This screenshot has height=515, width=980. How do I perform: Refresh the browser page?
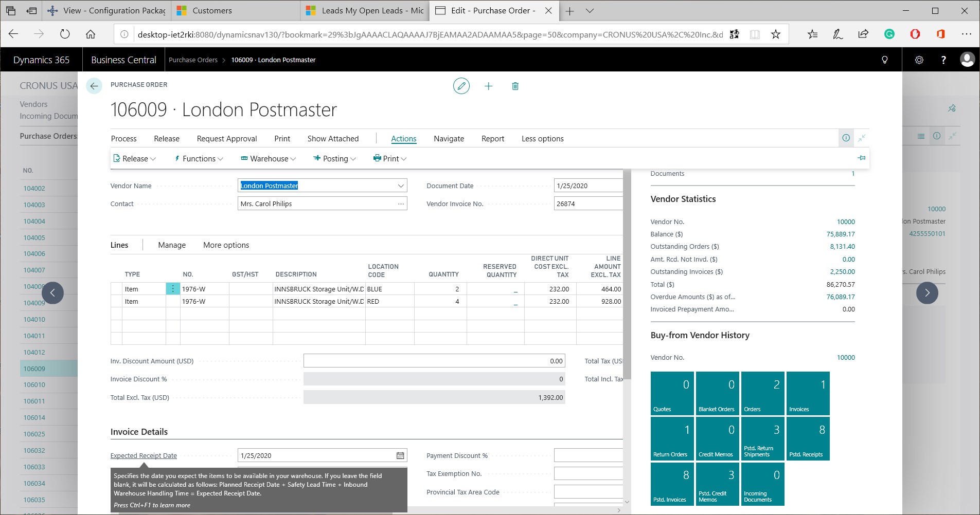[x=65, y=34]
